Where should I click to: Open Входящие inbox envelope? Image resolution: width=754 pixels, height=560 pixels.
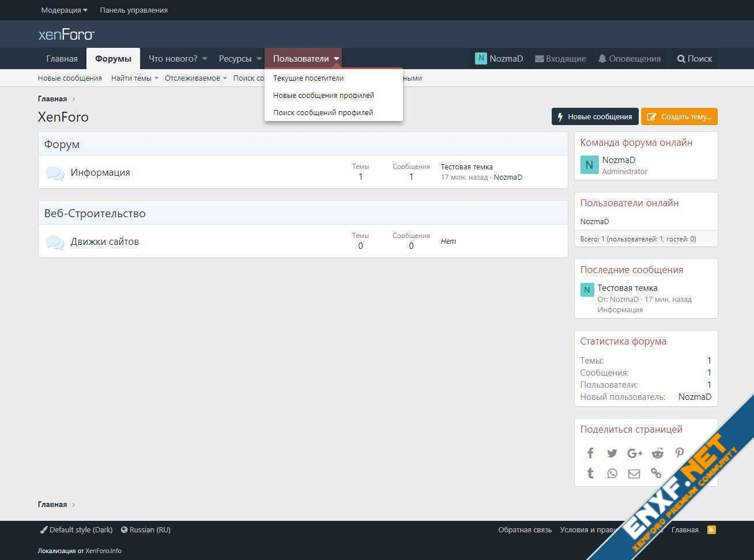(x=560, y=59)
